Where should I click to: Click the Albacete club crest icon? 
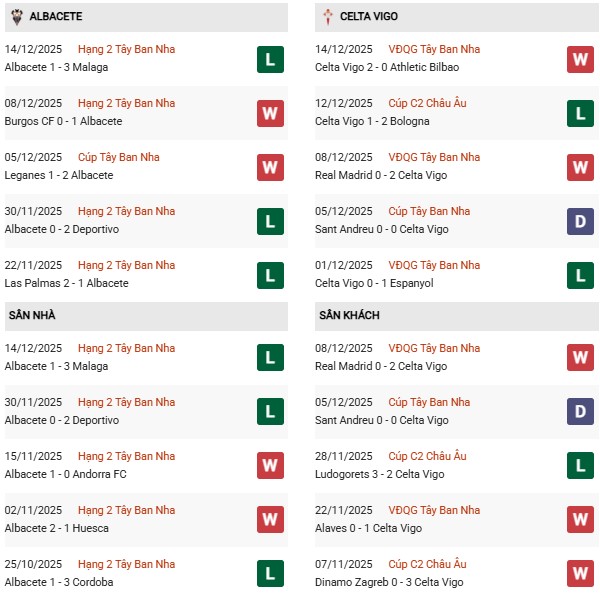point(15,17)
